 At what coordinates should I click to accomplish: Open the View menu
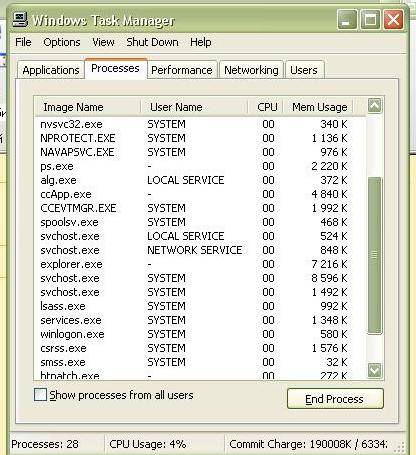point(103,42)
